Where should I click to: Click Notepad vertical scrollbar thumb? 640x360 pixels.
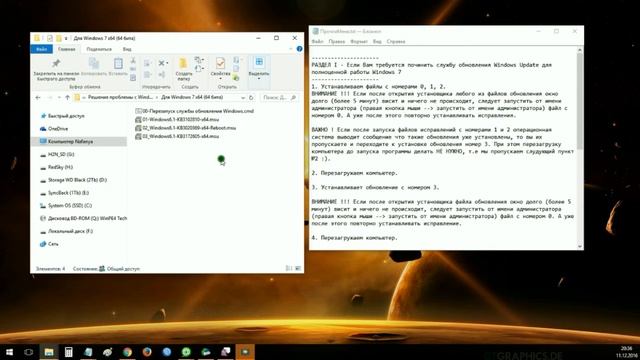coord(580,100)
